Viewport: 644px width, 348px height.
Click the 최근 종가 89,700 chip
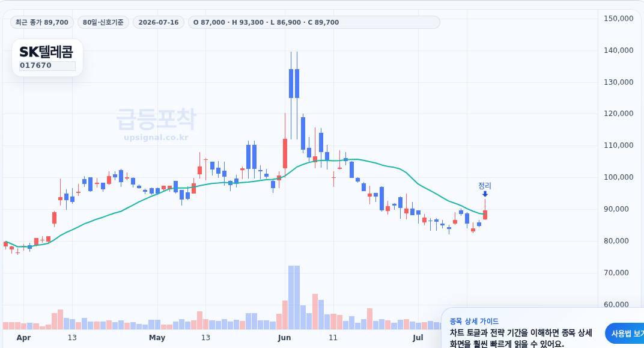[42, 22]
